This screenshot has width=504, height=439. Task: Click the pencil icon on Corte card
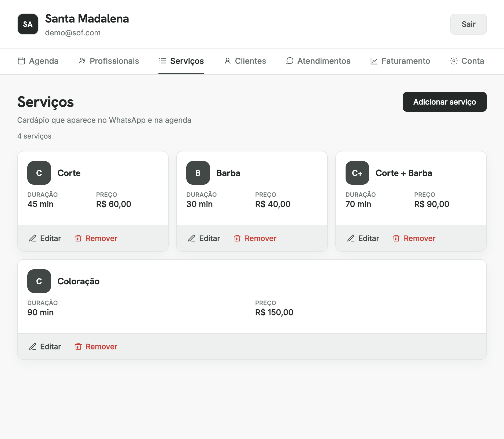point(33,238)
